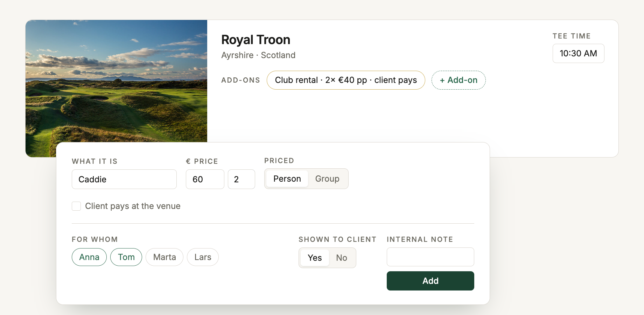Toggle Anna in For Whom

89,257
